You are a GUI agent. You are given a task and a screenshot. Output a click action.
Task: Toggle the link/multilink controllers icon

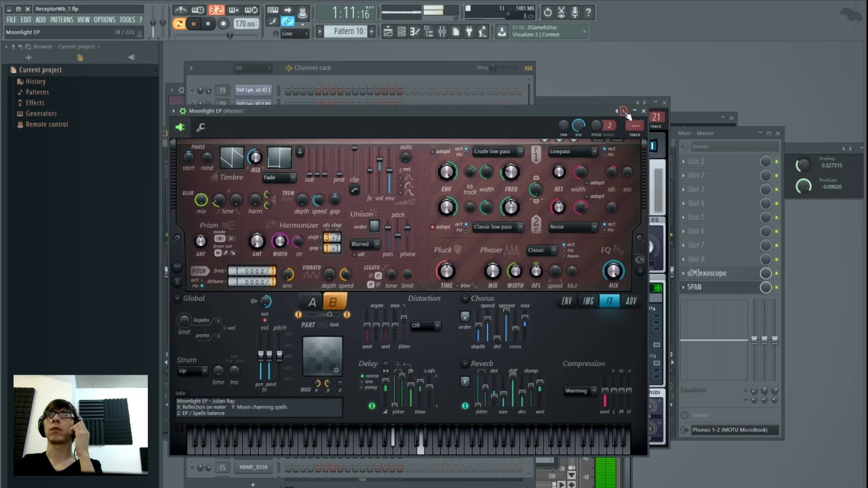coord(288,22)
